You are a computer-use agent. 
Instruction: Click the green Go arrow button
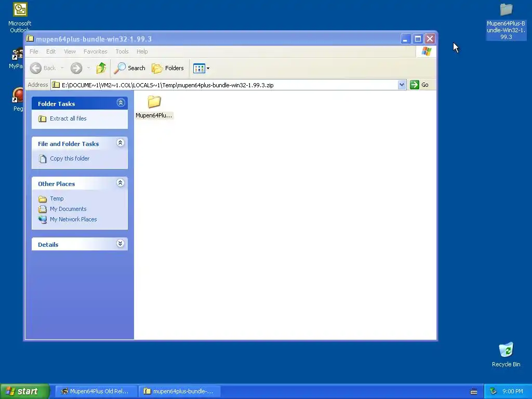[414, 85]
